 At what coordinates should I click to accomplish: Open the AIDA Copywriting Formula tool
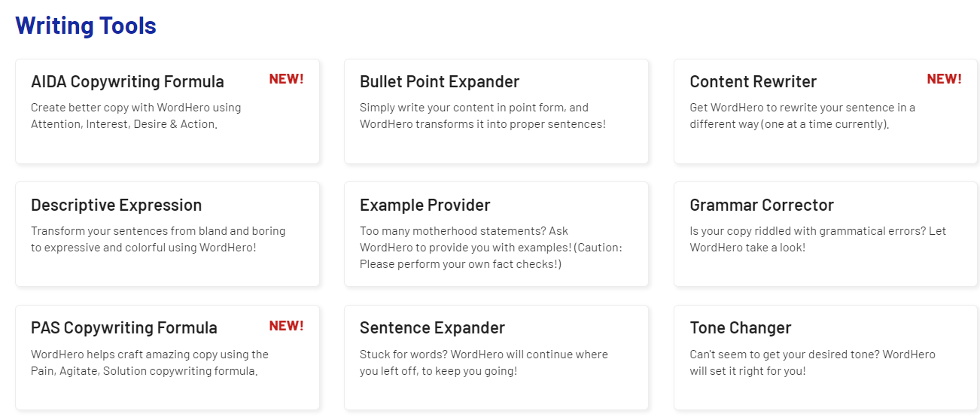pyautogui.click(x=127, y=82)
